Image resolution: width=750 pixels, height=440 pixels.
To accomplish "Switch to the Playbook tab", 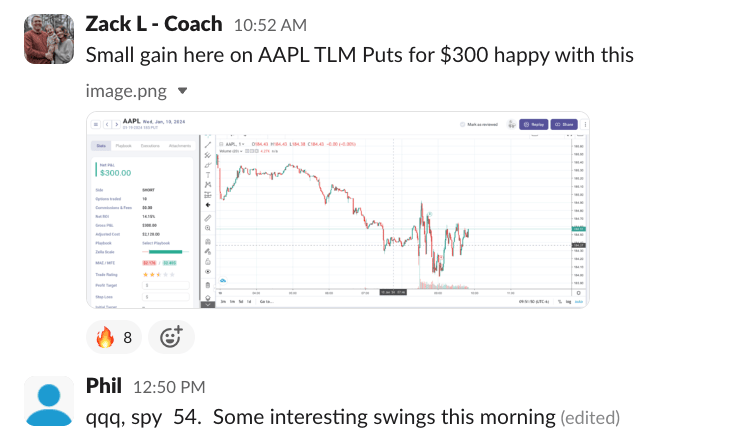I will coord(124,145).
